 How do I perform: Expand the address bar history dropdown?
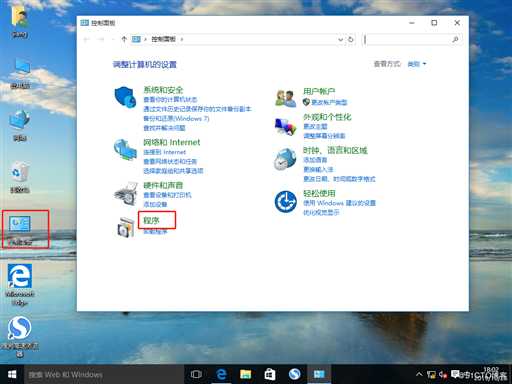(340, 39)
